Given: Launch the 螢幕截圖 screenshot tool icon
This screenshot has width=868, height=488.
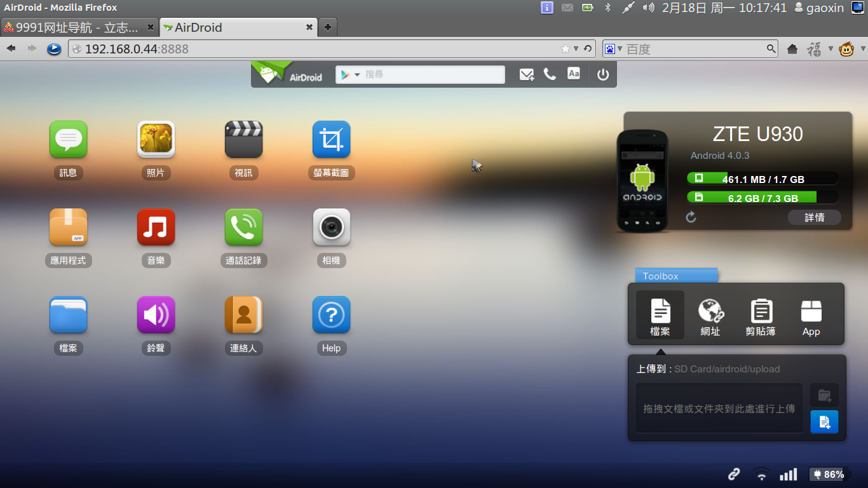Looking at the screenshot, I should click(x=332, y=139).
